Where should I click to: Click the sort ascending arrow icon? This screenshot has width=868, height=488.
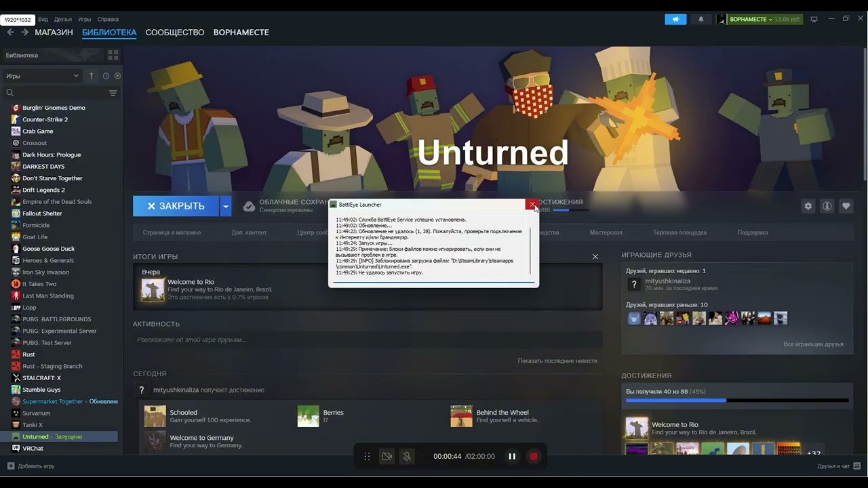coord(91,76)
